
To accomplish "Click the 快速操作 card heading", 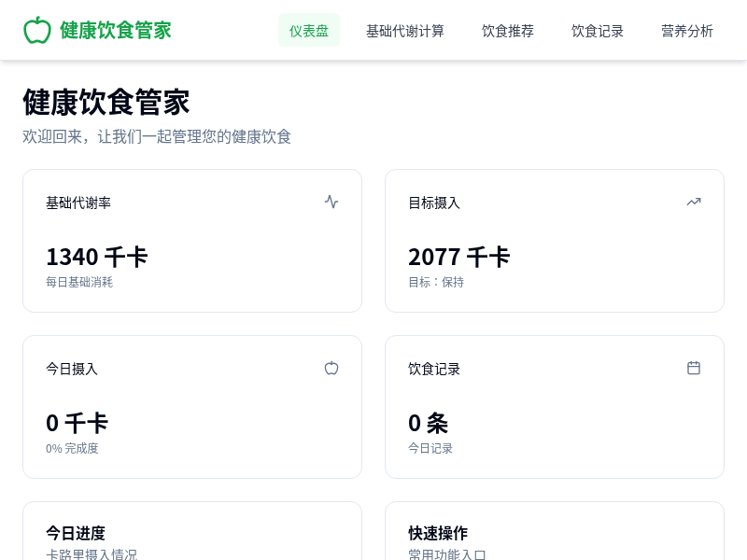I will [x=438, y=533].
